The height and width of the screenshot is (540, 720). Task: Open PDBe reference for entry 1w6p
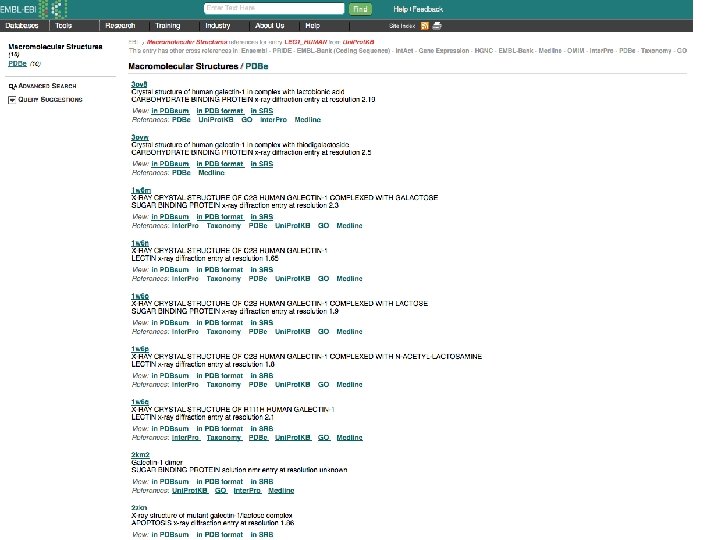click(x=258, y=384)
